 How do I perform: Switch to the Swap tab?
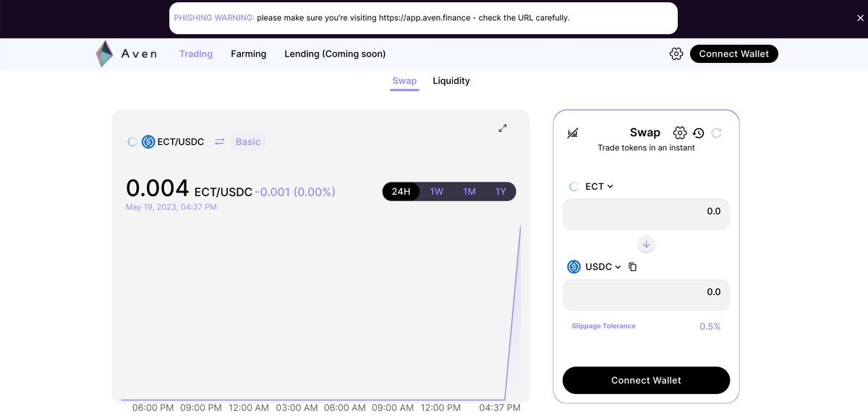[404, 80]
